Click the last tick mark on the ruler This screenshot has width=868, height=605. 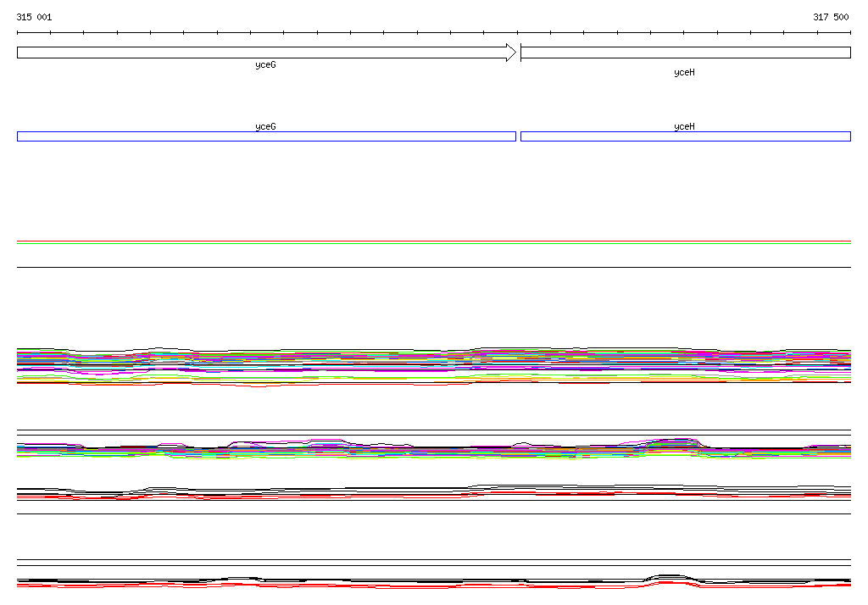pyautogui.click(x=850, y=33)
